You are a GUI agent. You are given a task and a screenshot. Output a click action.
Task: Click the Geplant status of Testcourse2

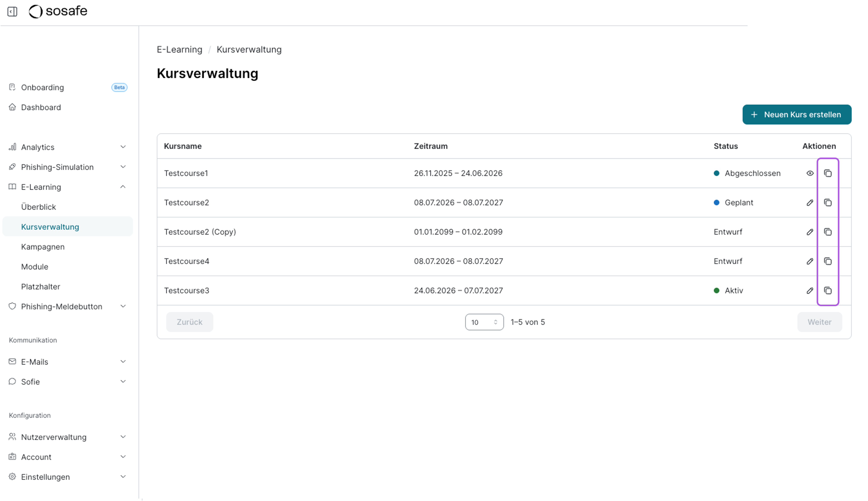[x=733, y=203]
